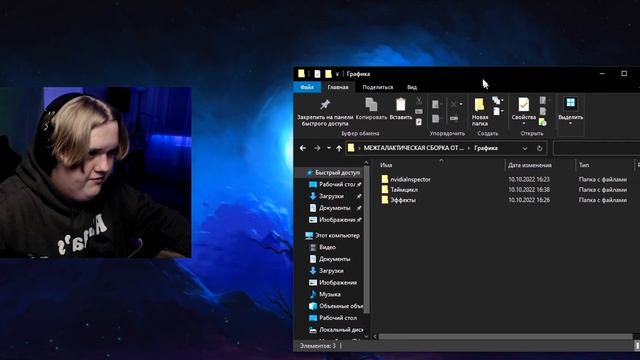Screen dimensions: 640x360
Task: Refresh the current folder view
Action: pos(539,148)
